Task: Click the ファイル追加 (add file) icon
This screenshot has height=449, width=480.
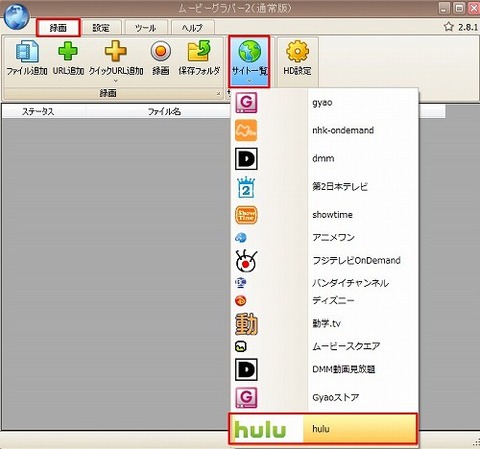Action: [27, 51]
